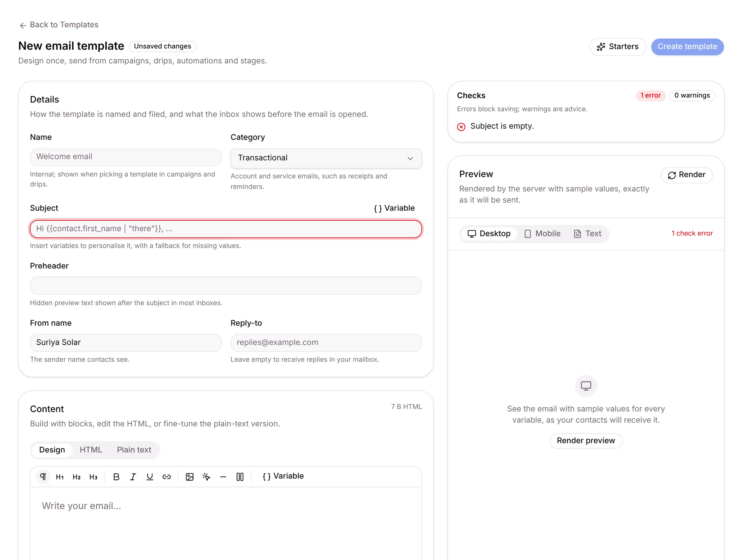
Task: Switch to the HTML tab
Action: 91,450
